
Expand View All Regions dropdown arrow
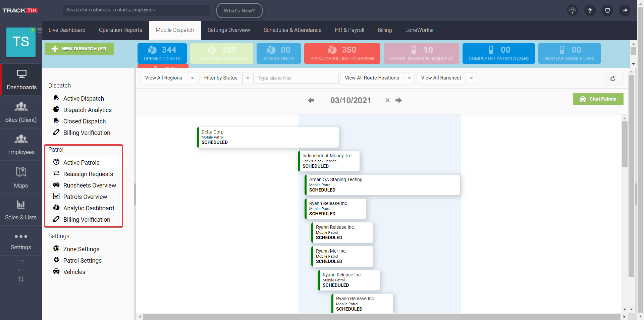tap(192, 78)
